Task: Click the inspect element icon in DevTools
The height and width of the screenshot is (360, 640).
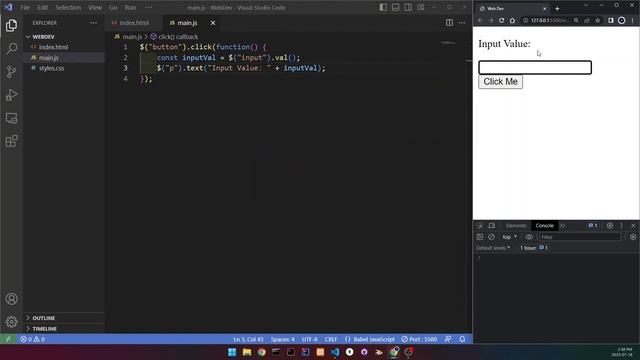Action: coord(480,226)
